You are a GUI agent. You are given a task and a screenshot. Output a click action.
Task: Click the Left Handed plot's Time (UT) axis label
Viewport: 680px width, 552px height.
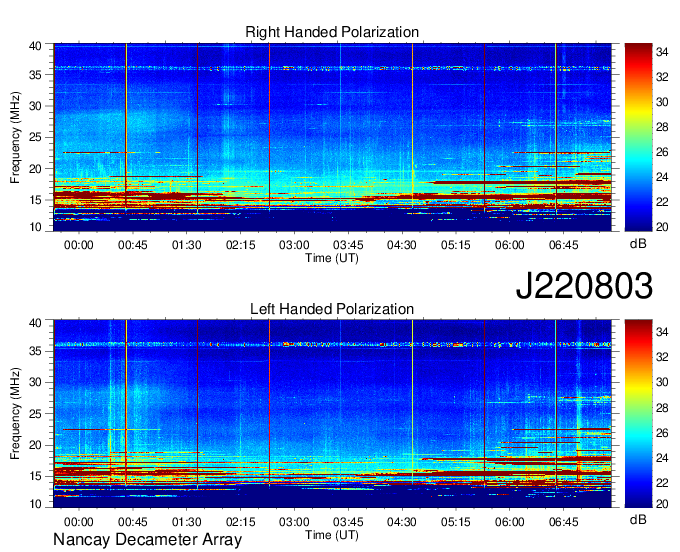[332, 535]
